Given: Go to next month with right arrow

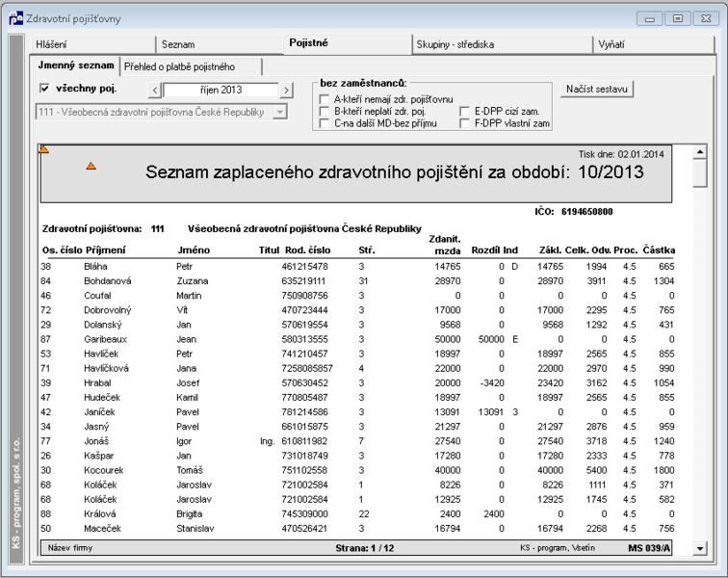Looking at the screenshot, I should pyautogui.click(x=286, y=90).
